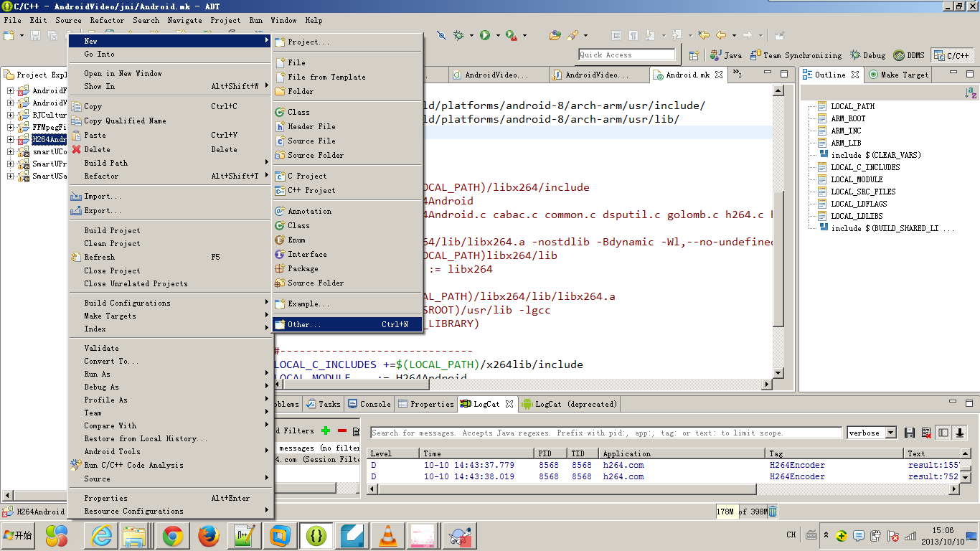Image resolution: width=980 pixels, height=551 pixels.
Task: Select Other... in New submenu
Action: (x=347, y=325)
